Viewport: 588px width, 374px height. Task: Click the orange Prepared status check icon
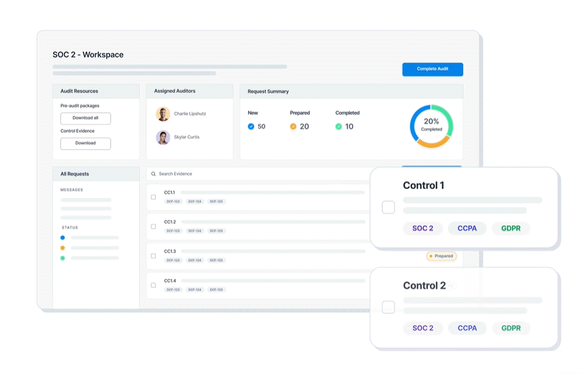pos(293,127)
